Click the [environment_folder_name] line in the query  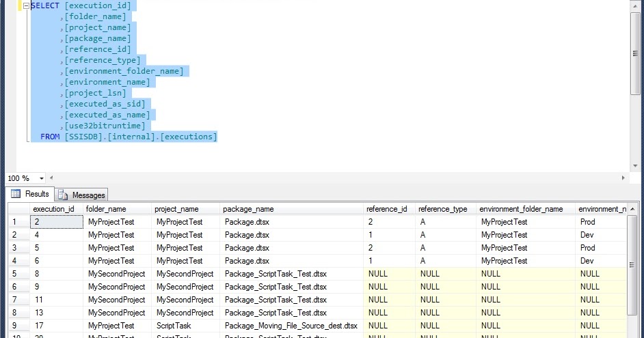(x=124, y=71)
